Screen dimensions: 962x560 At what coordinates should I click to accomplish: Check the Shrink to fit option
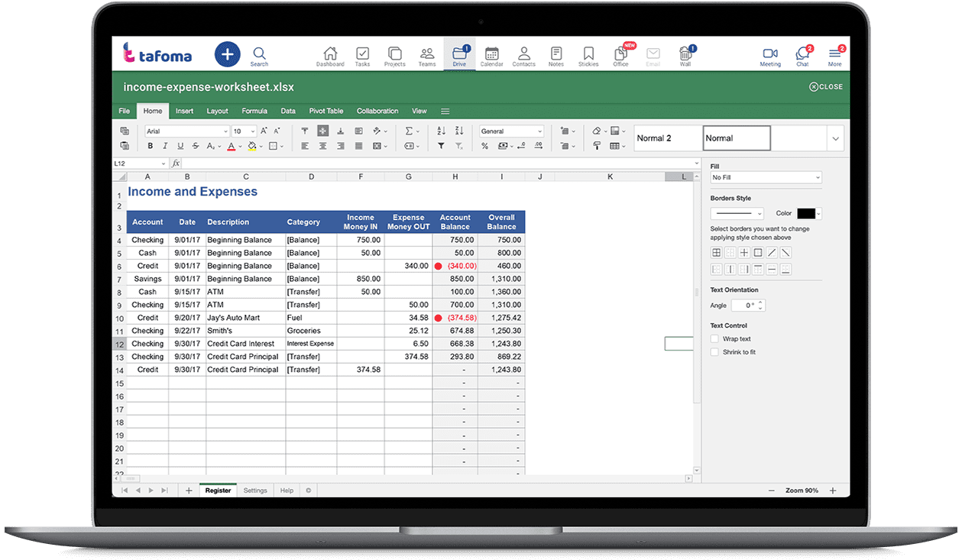point(714,352)
